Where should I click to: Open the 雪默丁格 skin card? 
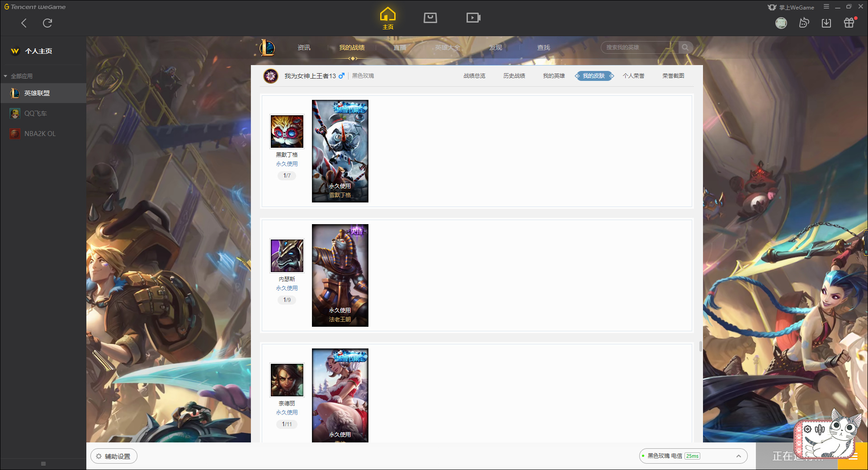(340, 151)
